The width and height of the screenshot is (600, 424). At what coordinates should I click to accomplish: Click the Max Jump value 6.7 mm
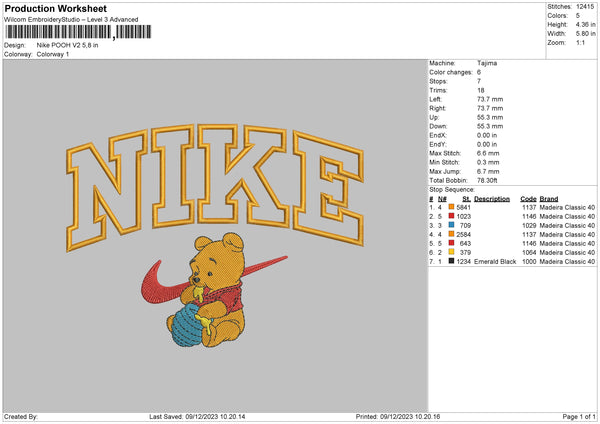[488, 171]
